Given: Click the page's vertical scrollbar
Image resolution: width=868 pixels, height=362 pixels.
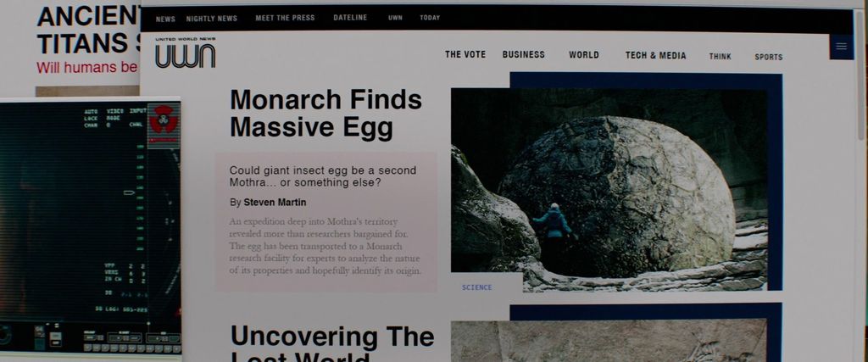Looking at the screenshot, I should coord(860,75).
